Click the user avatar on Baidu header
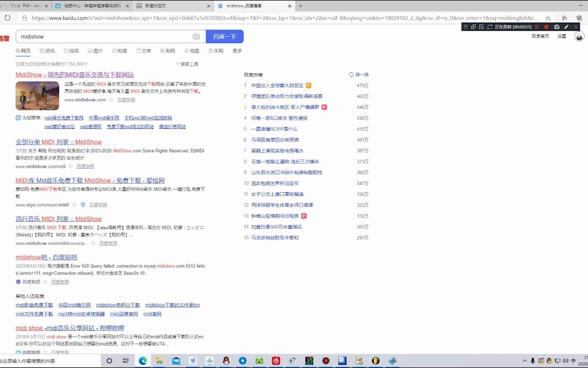 (579, 36)
